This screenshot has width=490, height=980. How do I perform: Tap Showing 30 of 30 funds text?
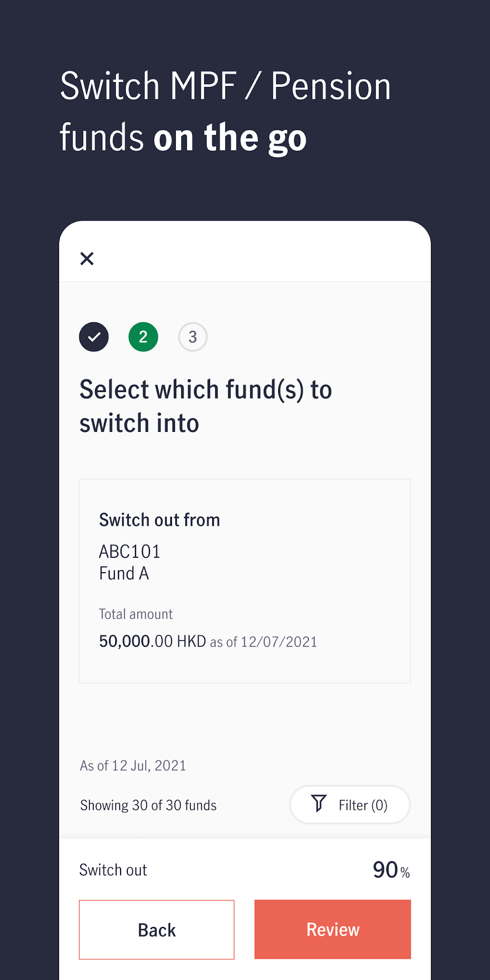tap(148, 805)
